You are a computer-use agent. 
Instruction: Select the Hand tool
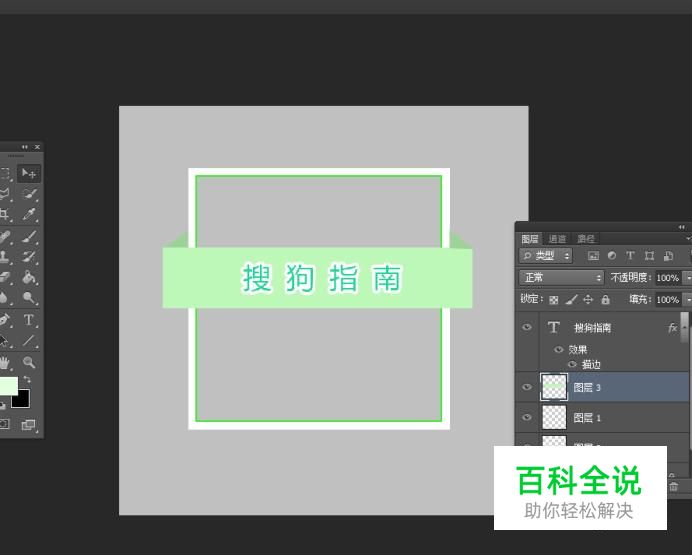[x=4, y=363]
